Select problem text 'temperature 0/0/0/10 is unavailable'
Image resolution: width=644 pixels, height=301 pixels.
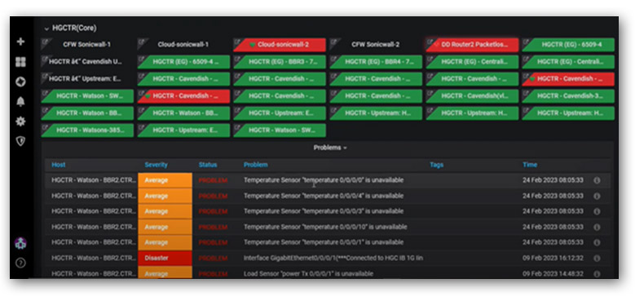point(325,227)
